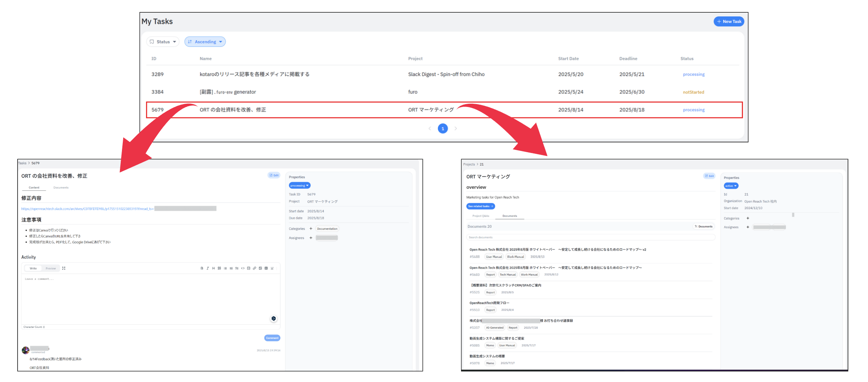Image resolution: width=868 pixels, height=382 pixels.
Task: Open the processing status dropdown in task Properties
Action: point(300,186)
